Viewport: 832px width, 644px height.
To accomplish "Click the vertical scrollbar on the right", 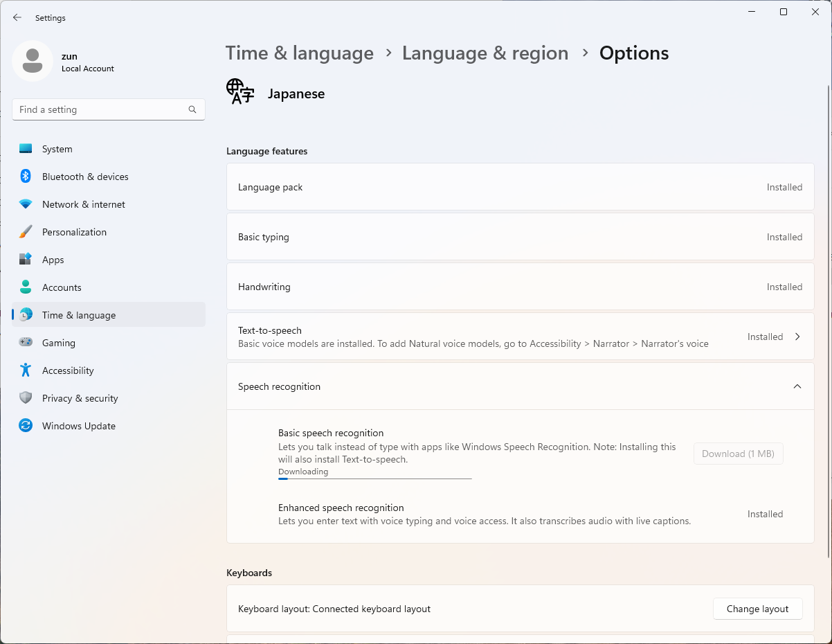I will [829, 321].
